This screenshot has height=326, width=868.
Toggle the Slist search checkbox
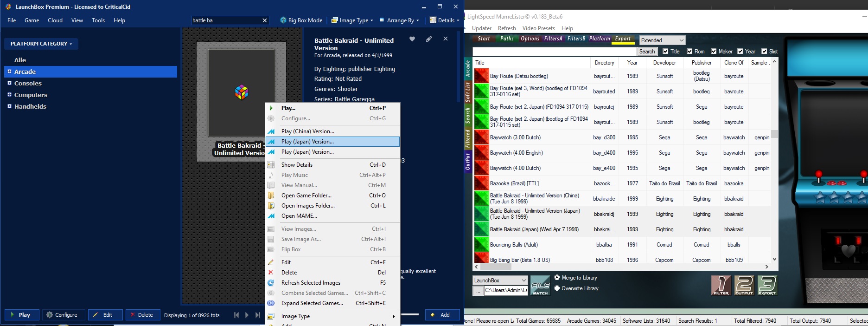[764, 52]
